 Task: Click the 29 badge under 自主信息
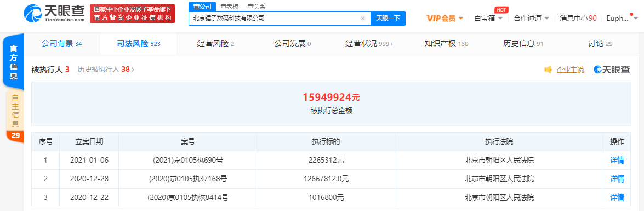point(15,136)
